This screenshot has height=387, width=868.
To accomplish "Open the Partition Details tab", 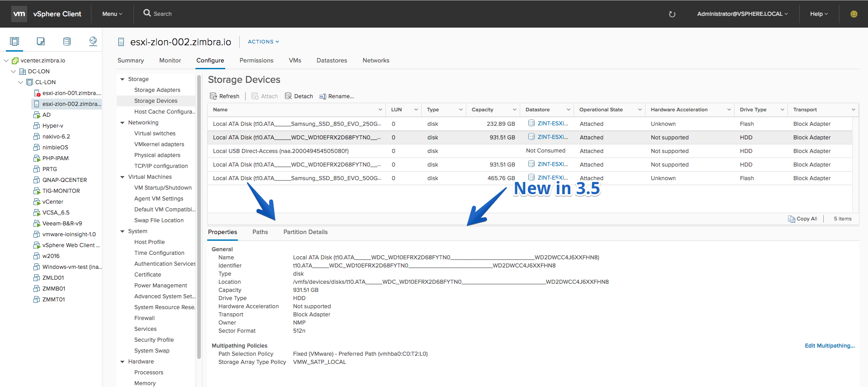I will pyautogui.click(x=306, y=232).
